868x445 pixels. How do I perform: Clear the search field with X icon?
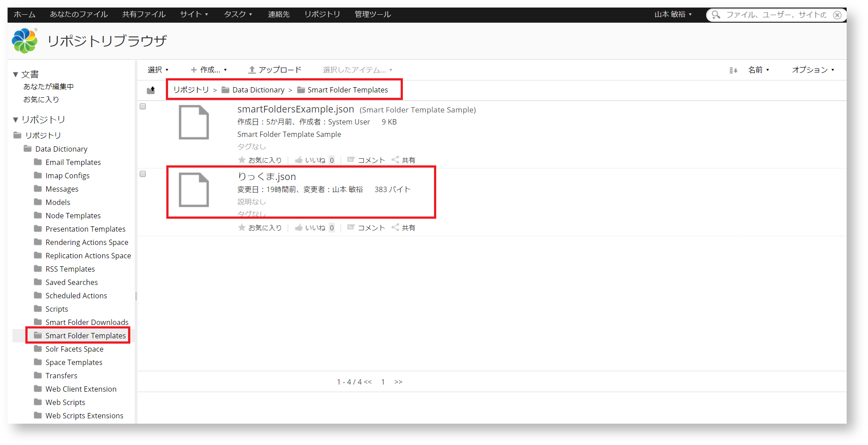click(x=837, y=15)
